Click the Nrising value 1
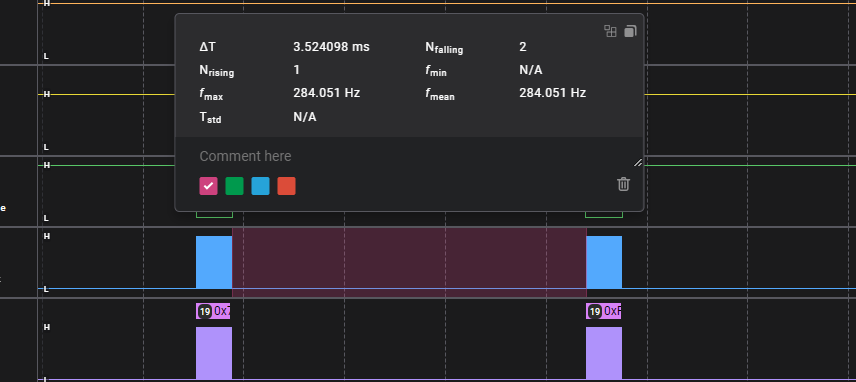 pyautogui.click(x=296, y=70)
